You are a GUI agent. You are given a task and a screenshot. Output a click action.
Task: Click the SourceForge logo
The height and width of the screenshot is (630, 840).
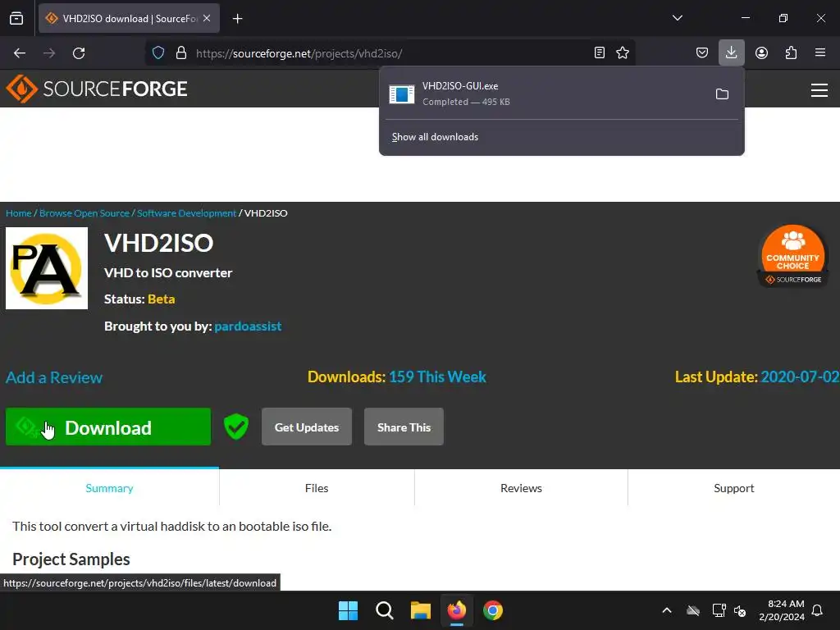(x=97, y=89)
